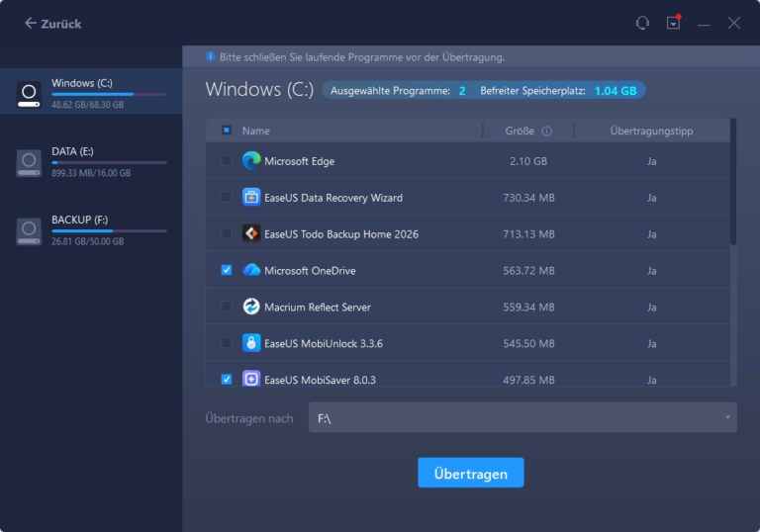This screenshot has height=532, width=760.
Task: Minimize the window
Action: coord(704,24)
